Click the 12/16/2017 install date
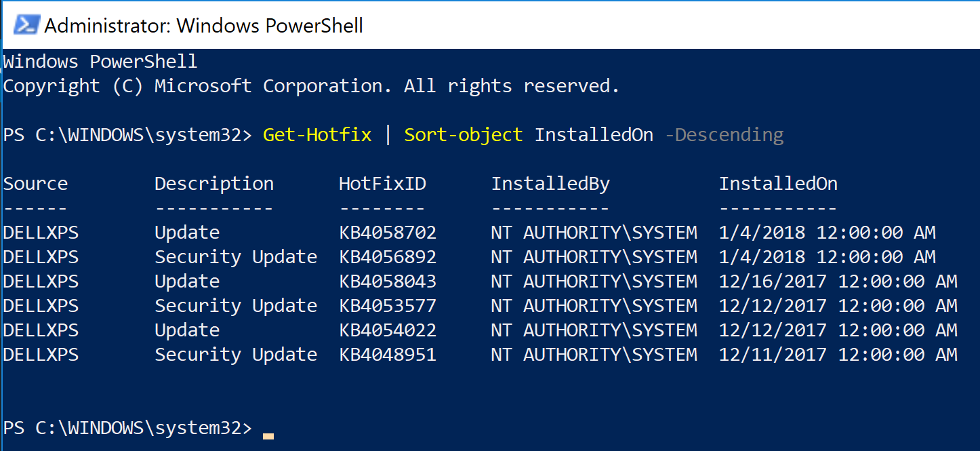Image resolution: width=980 pixels, height=451 pixels. pyautogui.click(x=773, y=281)
